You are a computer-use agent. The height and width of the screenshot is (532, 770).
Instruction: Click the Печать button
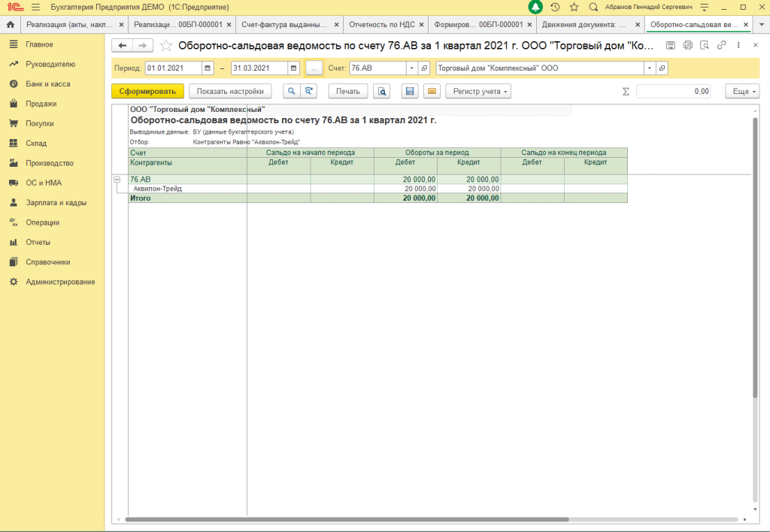[347, 91]
